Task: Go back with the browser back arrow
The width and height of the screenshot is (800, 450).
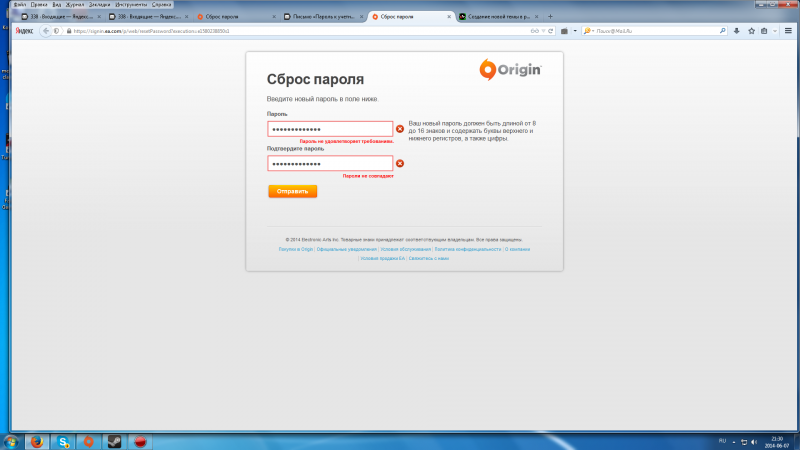Action: pyautogui.click(x=46, y=31)
